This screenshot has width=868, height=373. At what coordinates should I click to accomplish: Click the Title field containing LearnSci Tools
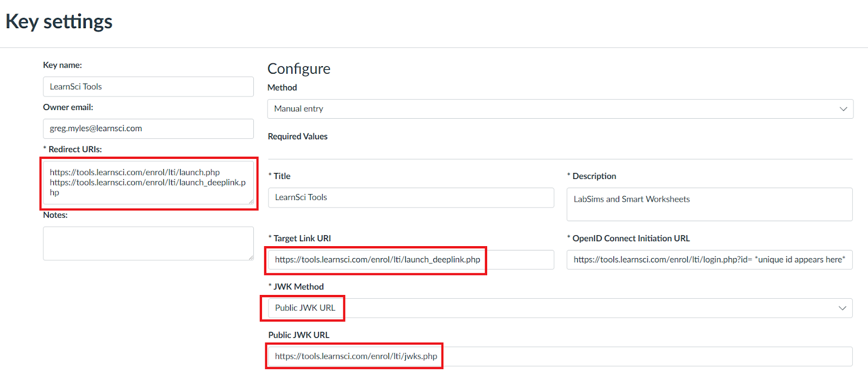coord(411,197)
